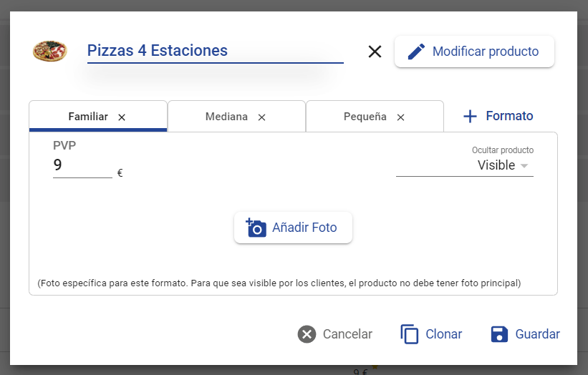Click the Añadir Foto button
The image size is (588, 375).
pyautogui.click(x=293, y=228)
